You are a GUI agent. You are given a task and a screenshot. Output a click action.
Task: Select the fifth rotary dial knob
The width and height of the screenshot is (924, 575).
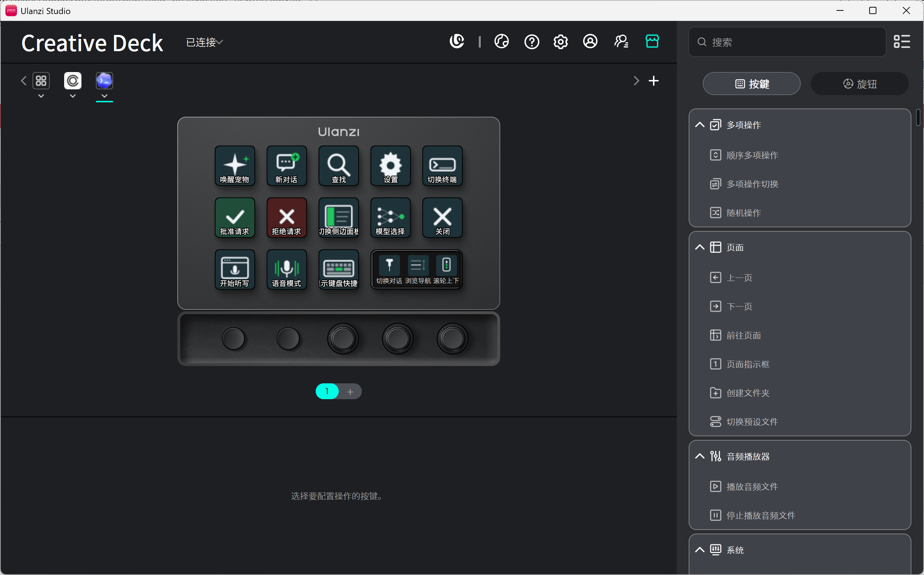point(452,338)
